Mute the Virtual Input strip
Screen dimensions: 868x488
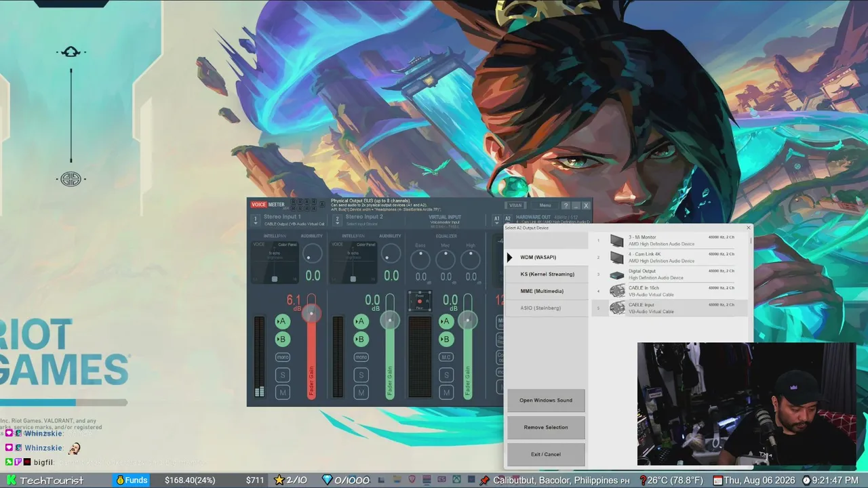pyautogui.click(x=446, y=392)
